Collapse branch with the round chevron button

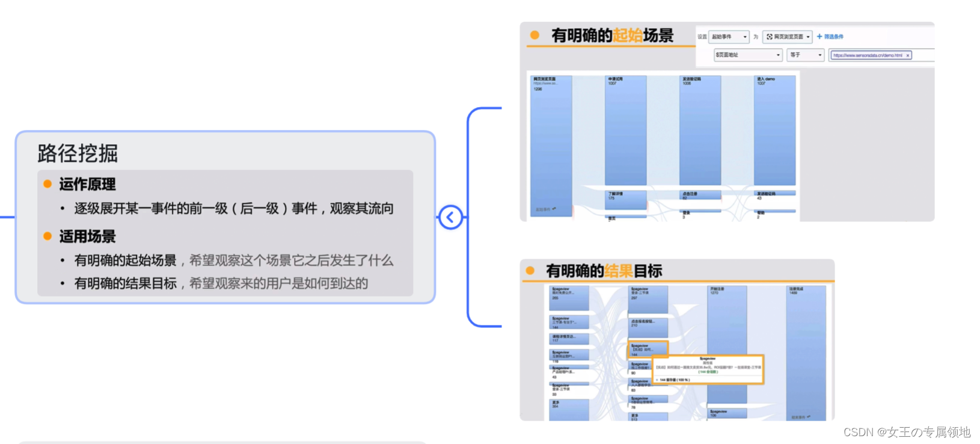coord(450,217)
